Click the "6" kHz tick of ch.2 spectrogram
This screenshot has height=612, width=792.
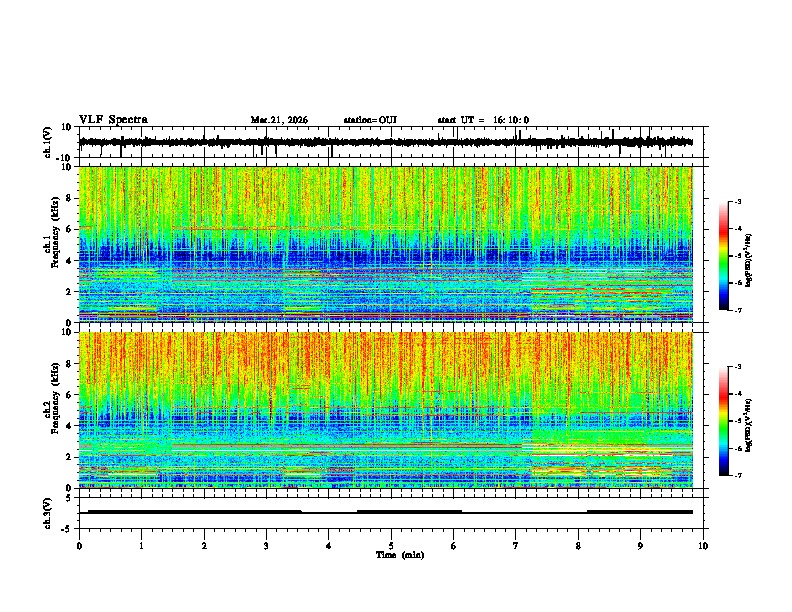pos(70,394)
